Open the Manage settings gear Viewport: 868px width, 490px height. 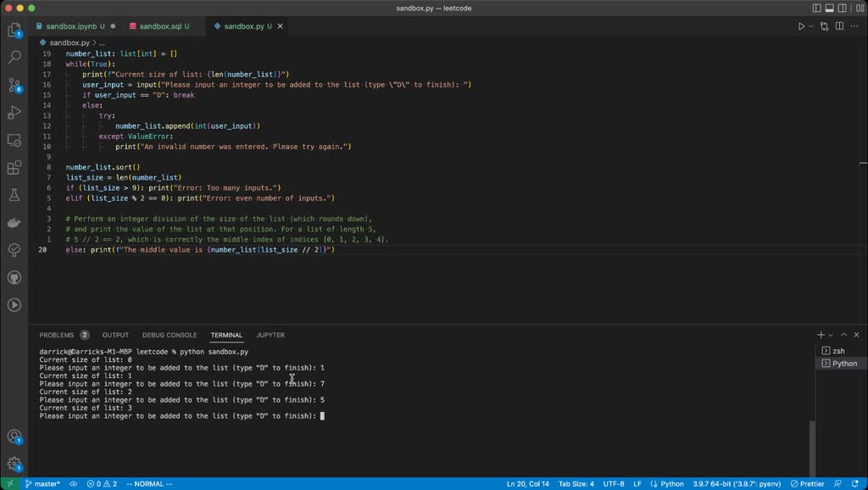tap(14, 464)
